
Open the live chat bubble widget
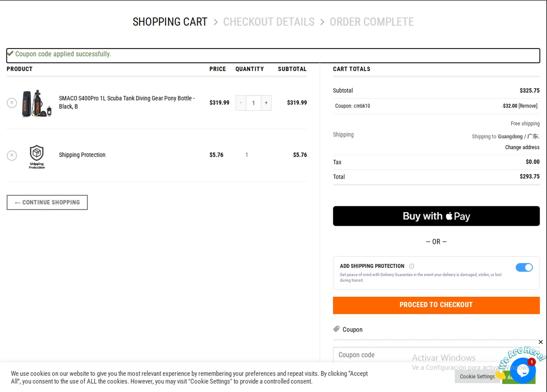(523, 370)
